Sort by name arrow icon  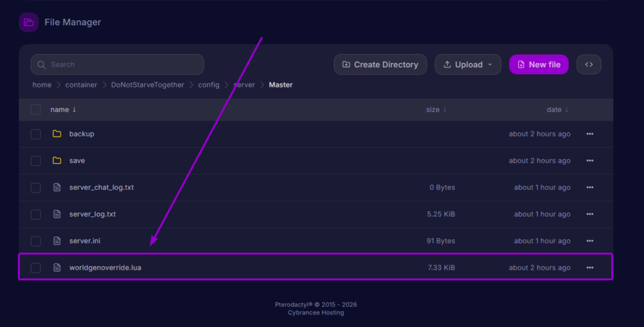click(74, 109)
